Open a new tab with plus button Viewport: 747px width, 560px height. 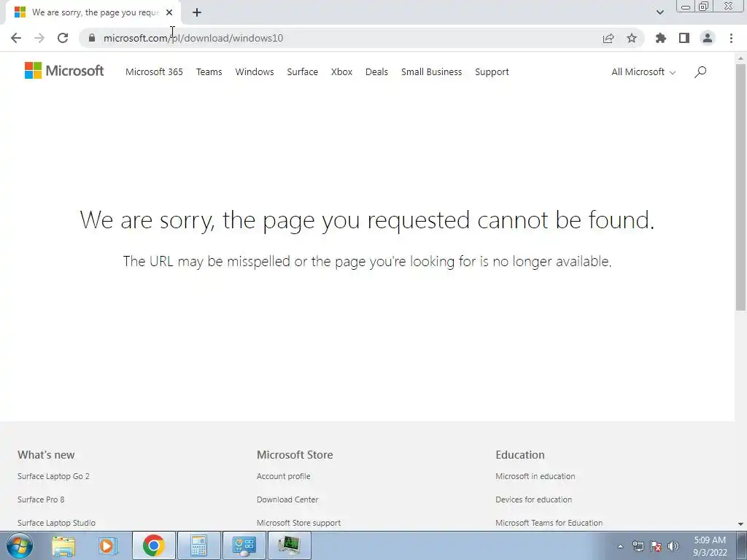(x=197, y=12)
